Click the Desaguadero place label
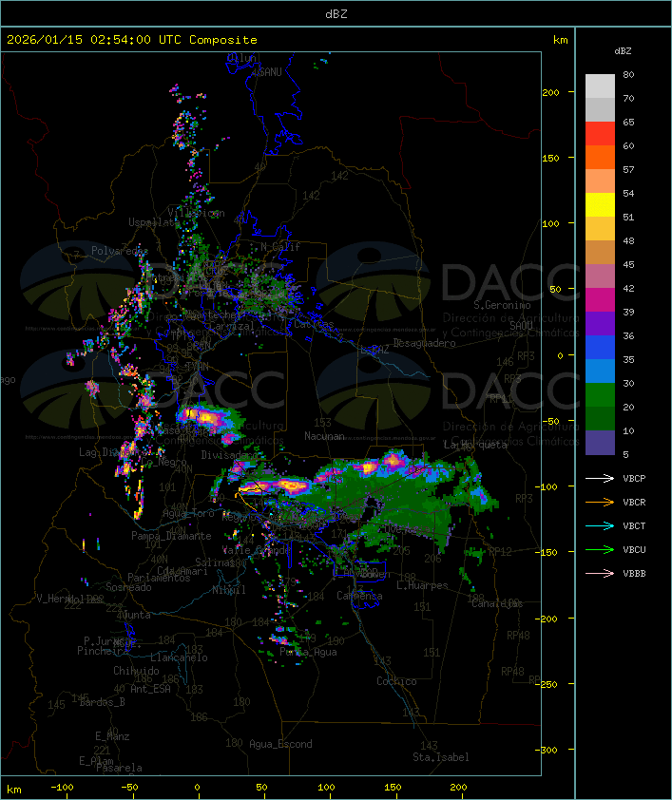672x800 pixels. [425, 343]
